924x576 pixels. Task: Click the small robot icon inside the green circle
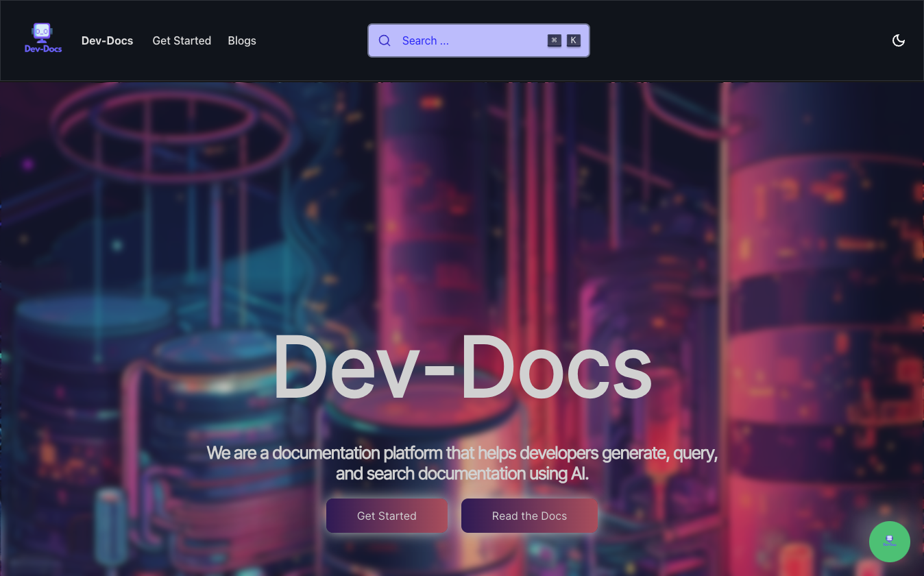coord(889,540)
